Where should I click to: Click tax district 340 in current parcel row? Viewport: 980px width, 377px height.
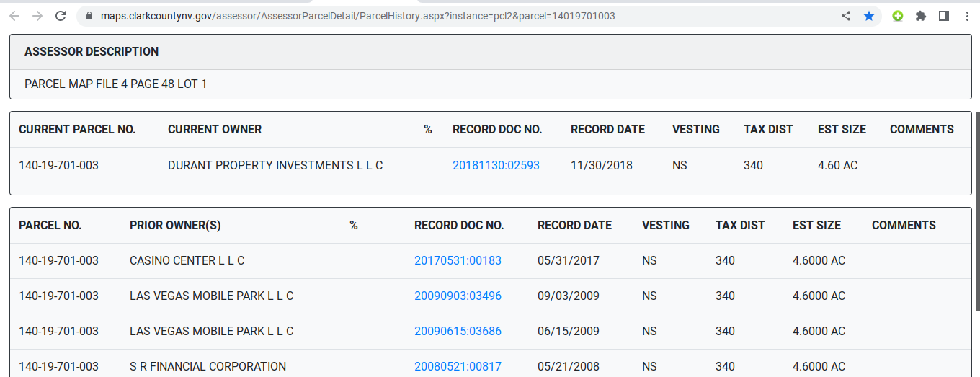pos(753,166)
